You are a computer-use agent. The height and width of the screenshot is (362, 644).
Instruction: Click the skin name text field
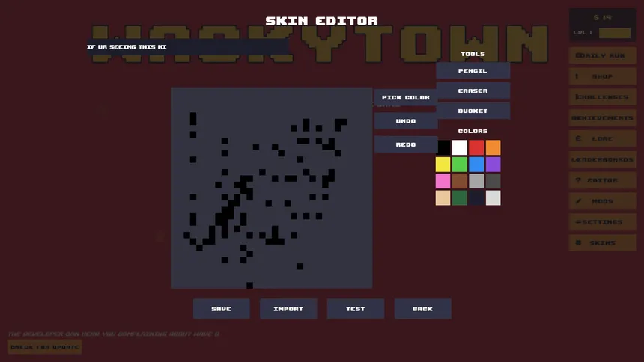point(187,47)
